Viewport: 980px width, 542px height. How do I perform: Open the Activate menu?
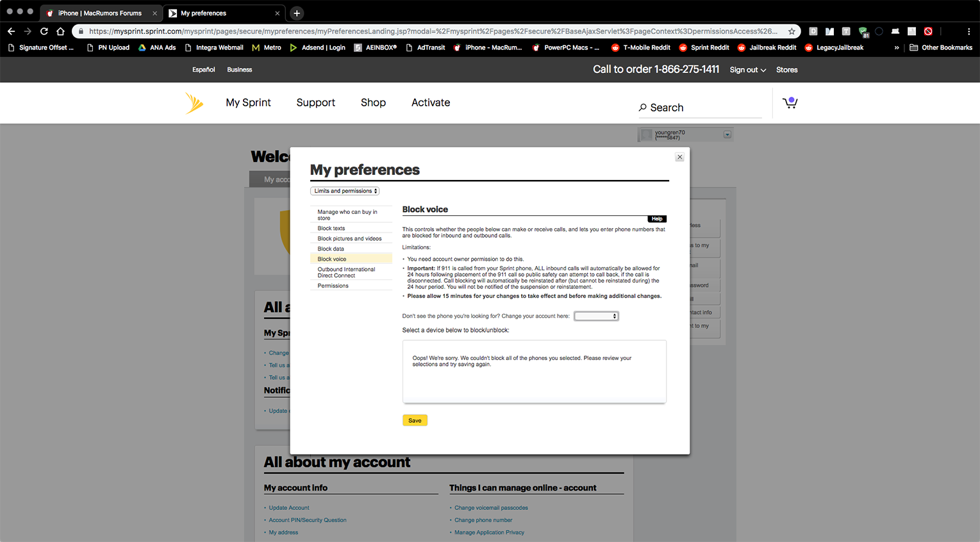coord(431,103)
